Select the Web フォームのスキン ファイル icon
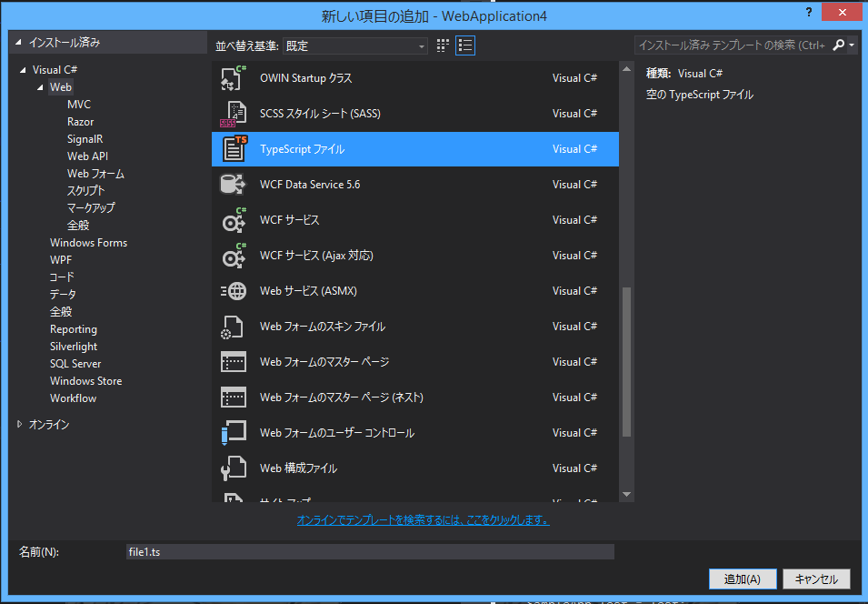 click(x=233, y=327)
